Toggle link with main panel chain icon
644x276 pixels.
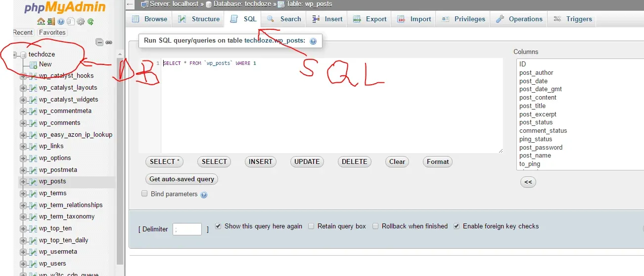coord(109,43)
